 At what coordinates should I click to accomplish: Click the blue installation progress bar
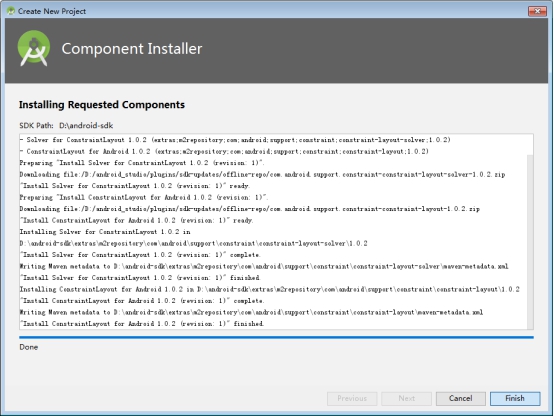[276, 338]
